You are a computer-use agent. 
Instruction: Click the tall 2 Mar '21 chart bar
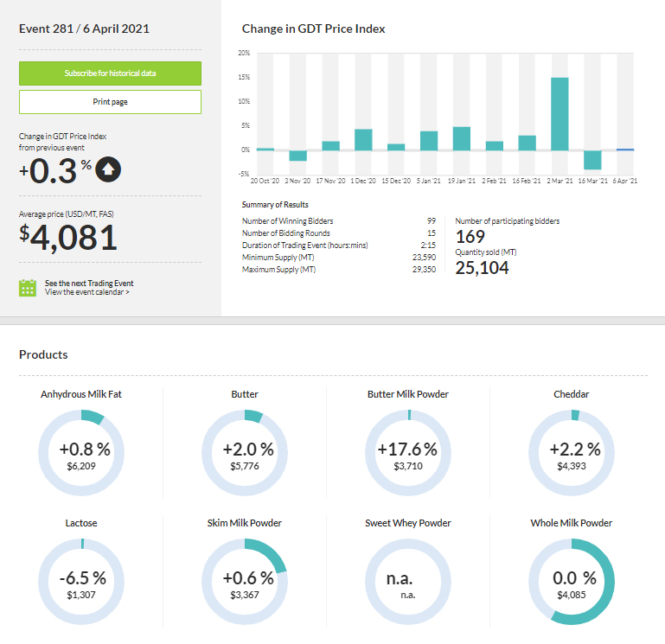point(559,113)
